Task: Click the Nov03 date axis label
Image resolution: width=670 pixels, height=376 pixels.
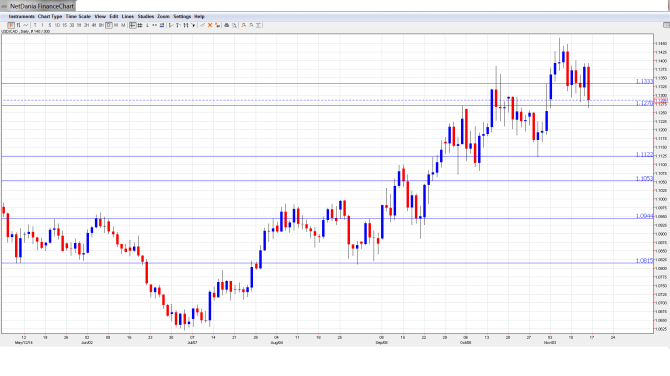Action: point(550,343)
